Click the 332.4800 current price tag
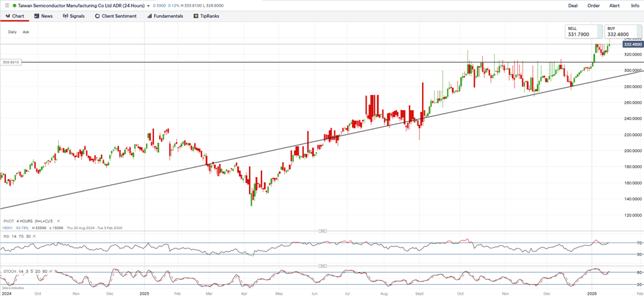This screenshot has height=296, width=644. [x=633, y=44]
